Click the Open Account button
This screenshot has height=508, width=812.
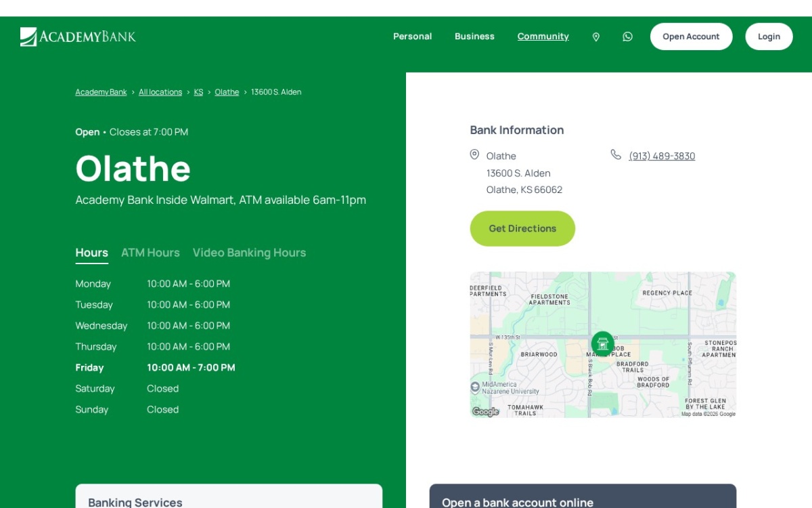[691, 37]
